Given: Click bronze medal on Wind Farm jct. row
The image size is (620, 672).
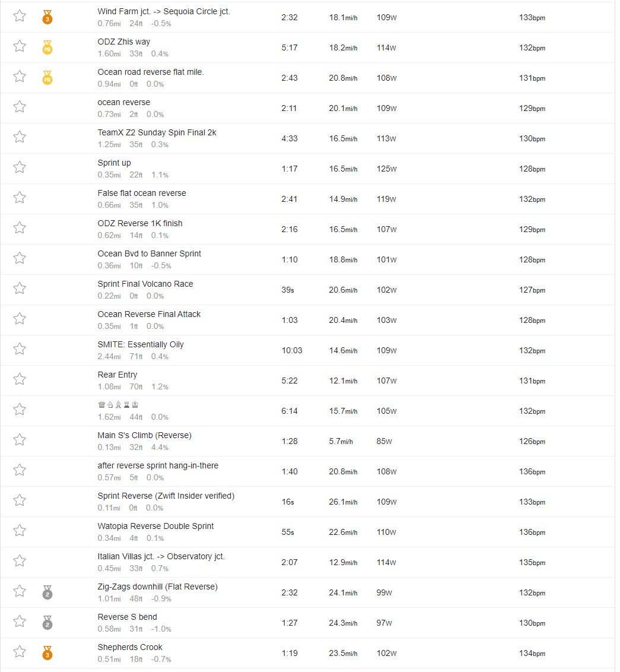Looking at the screenshot, I should [47, 17].
